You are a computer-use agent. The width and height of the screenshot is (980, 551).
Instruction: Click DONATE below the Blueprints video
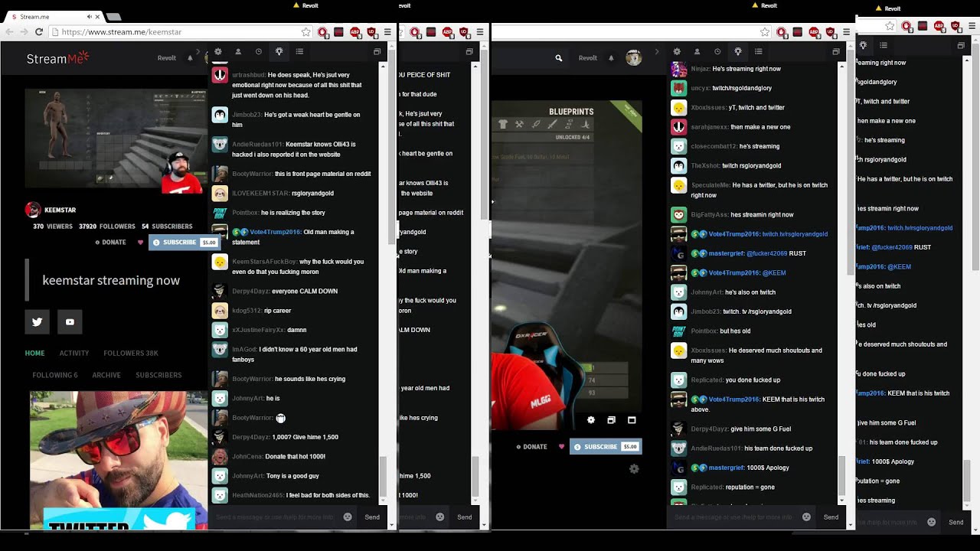532,447
